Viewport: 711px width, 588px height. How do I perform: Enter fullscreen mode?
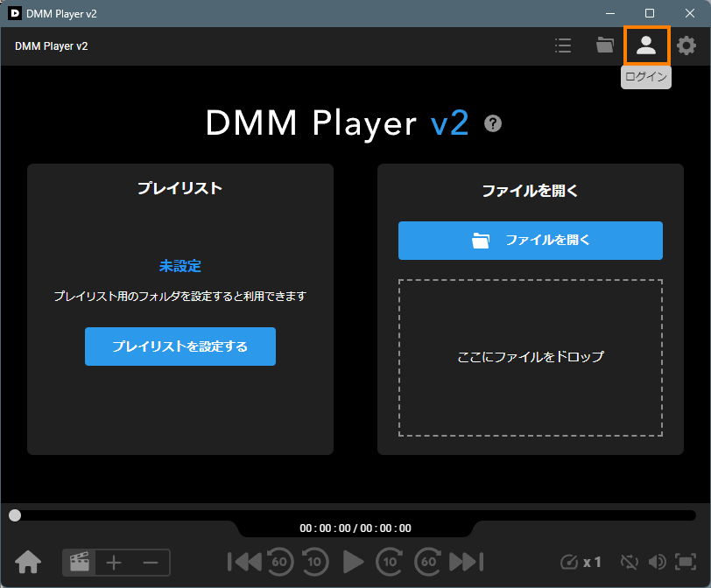(686, 562)
